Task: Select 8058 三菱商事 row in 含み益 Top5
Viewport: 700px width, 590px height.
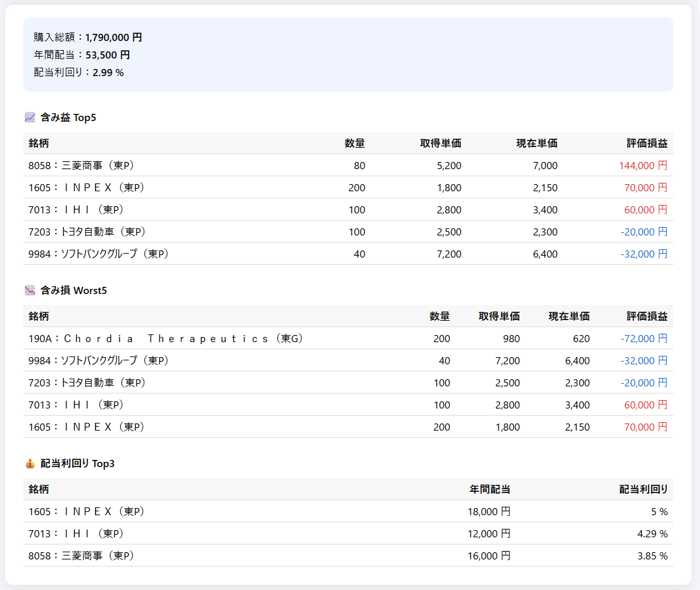Action: tap(81, 166)
